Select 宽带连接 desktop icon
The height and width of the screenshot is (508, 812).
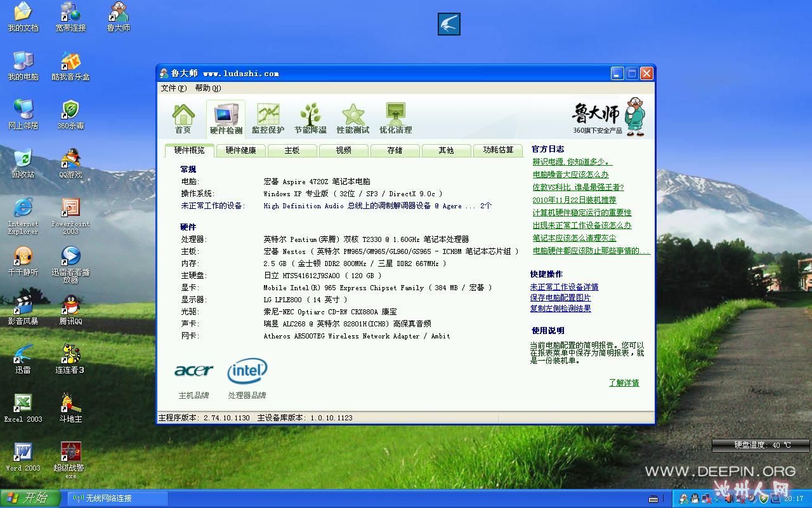pos(70,17)
